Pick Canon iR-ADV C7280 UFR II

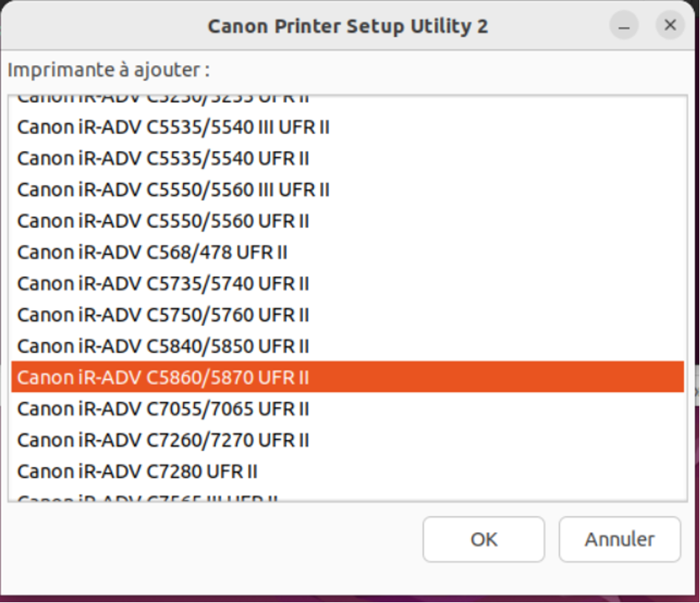pyautogui.click(x=137, y=472)
